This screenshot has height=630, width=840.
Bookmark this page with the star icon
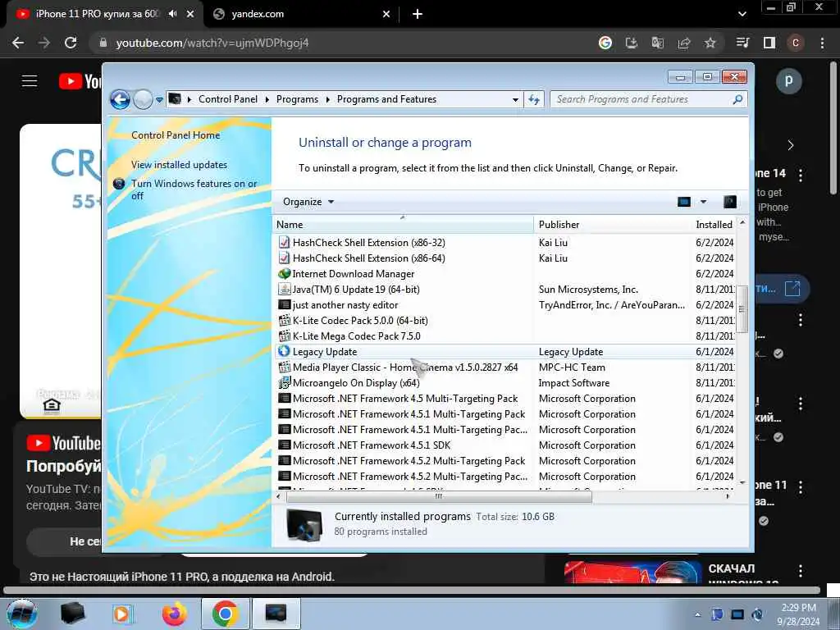[710, 43]
